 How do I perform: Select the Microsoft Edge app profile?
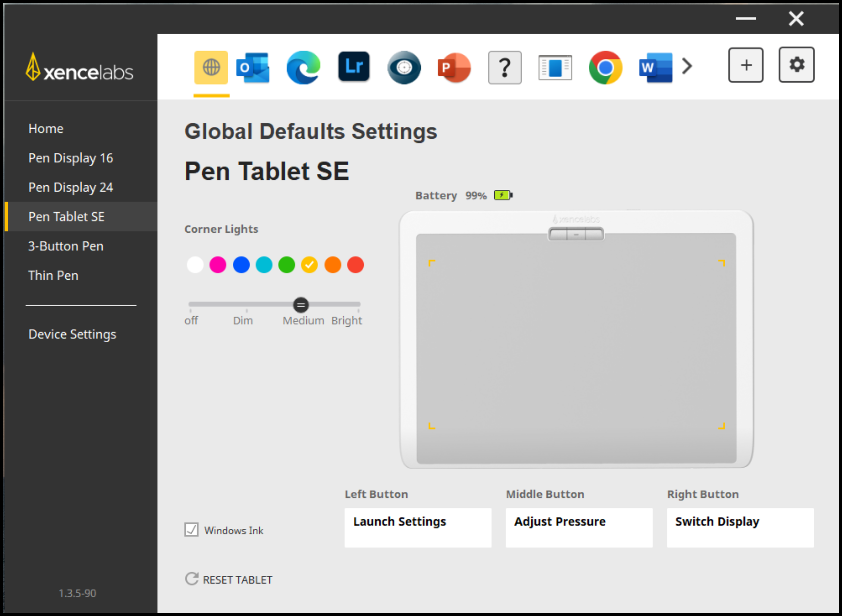pyautogui.click(x=303, y=67)
